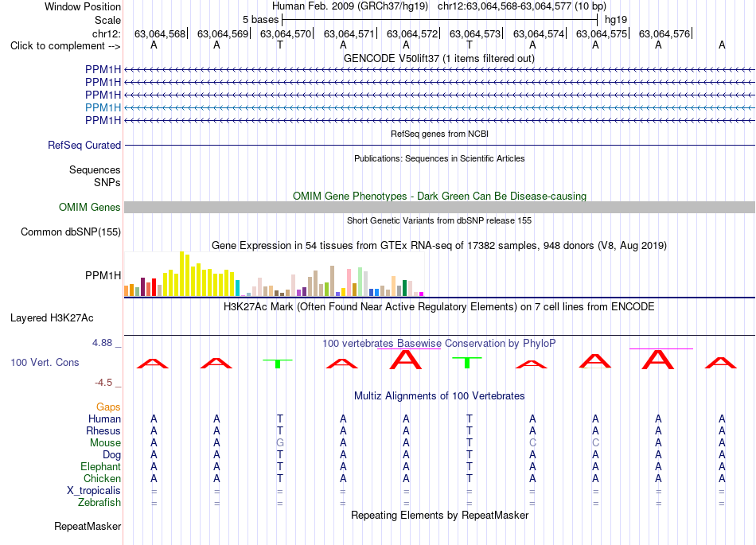756x545 pixels.
Task: Open the 100 Vert. Cons track label
Action: pyautogui.click(x=45, y=362)
